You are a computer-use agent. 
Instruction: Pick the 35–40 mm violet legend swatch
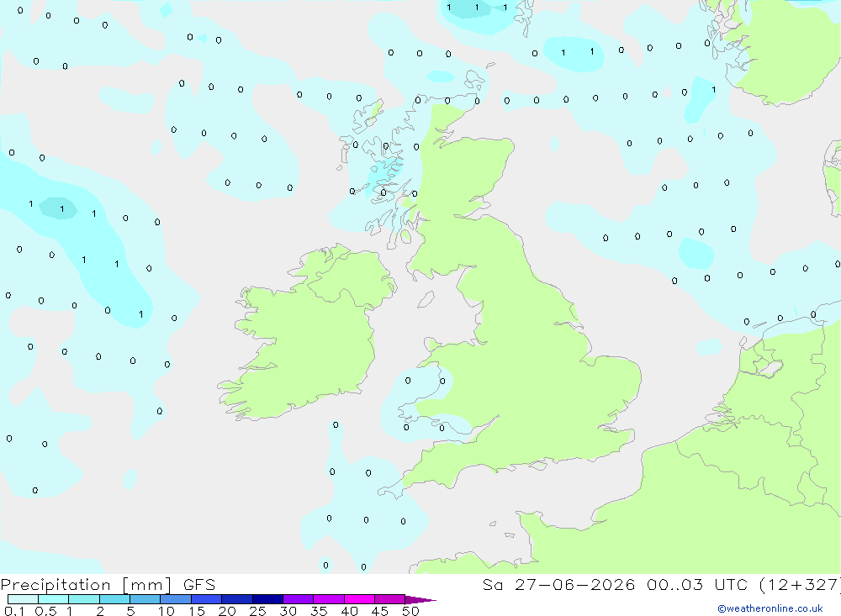click(329, 599)
